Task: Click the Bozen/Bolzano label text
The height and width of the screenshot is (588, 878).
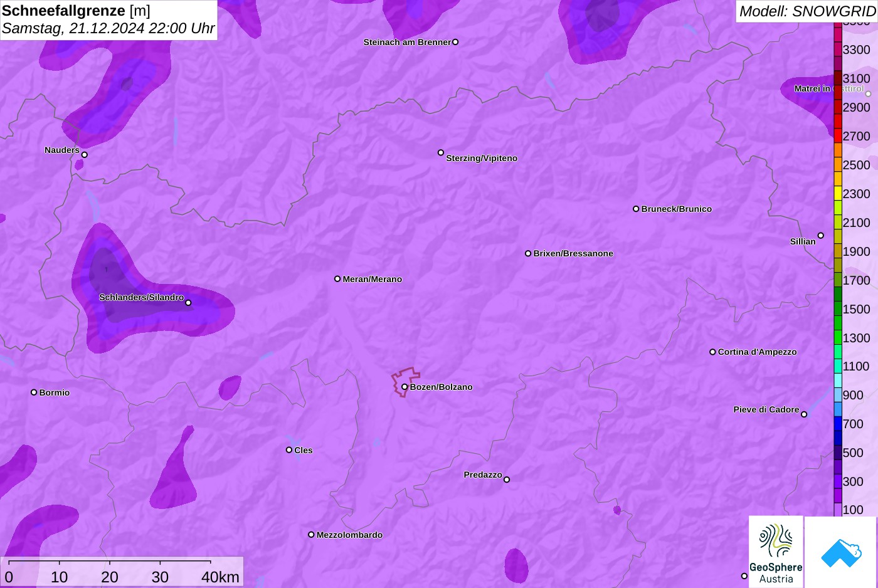Action: [442, 387]
